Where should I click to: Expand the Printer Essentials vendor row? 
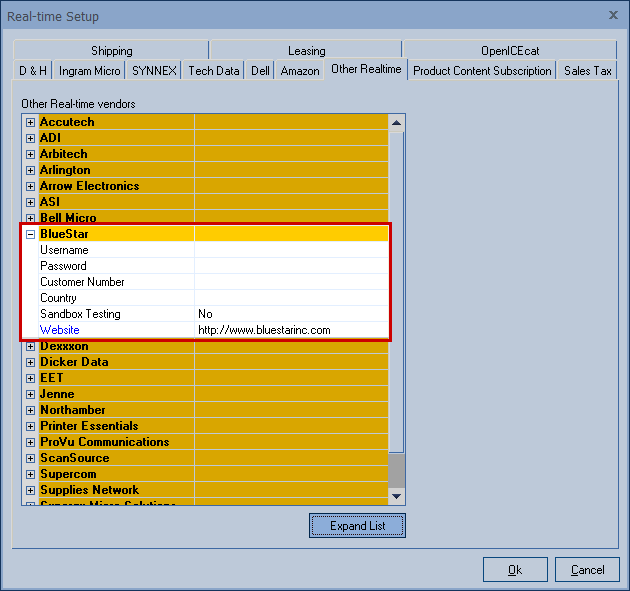[31, 426]
